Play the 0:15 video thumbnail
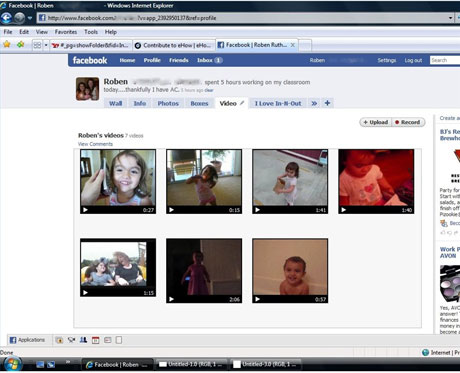Image resolution: width=460 pixels, height=373 pixels. pyautogui.click(x=204, y=181)
